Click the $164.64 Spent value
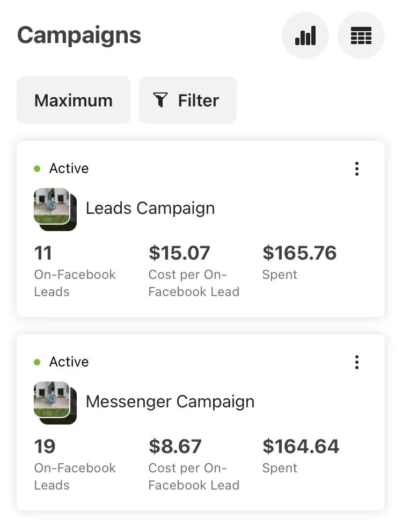 coord(301,447)
